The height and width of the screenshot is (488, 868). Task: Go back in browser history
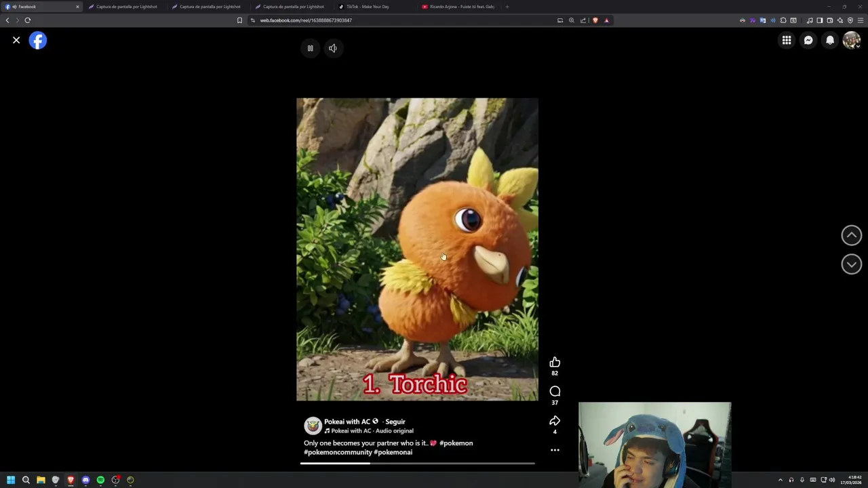[7, 20]
